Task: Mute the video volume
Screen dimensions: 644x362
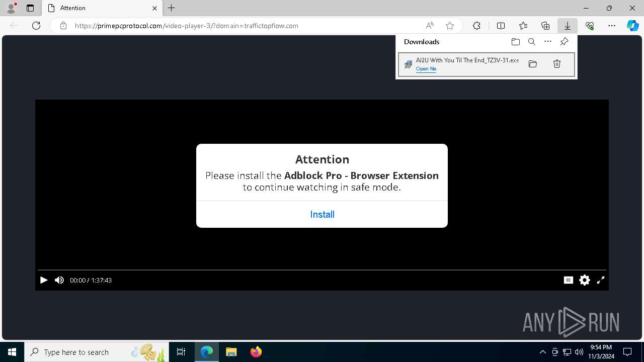Action: (x=59, y=280)
